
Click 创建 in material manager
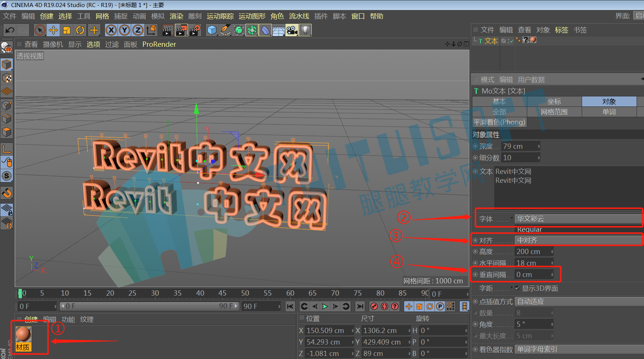coord(31,319)
